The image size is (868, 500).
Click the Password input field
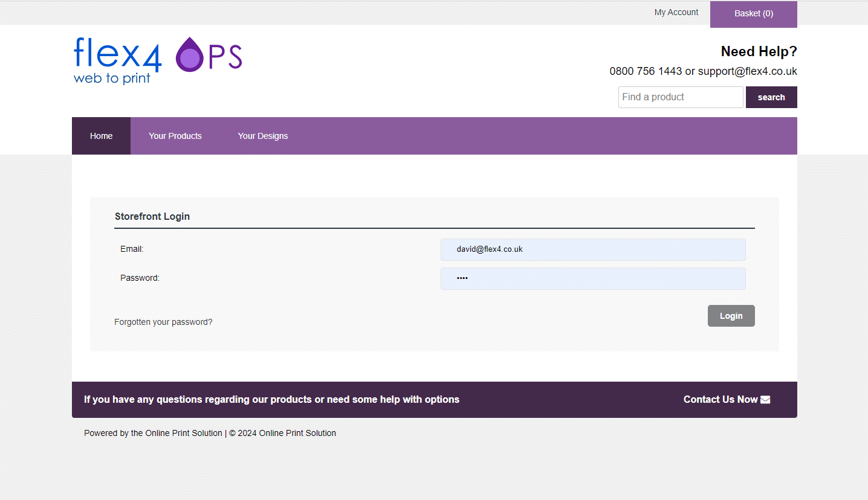[593, 278]
